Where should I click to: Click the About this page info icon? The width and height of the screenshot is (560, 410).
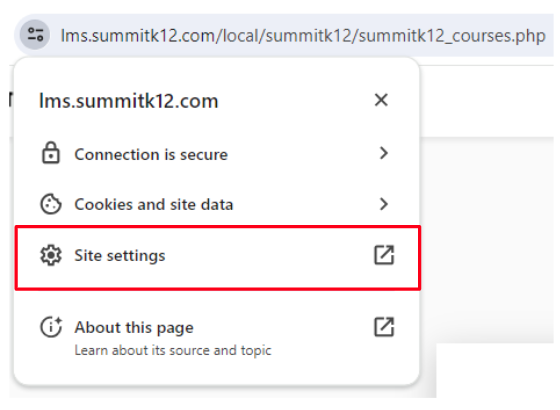51,327
